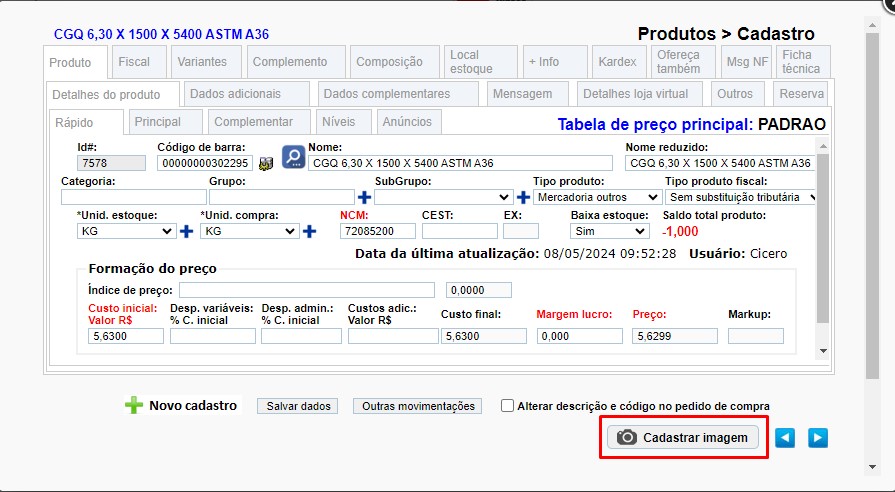
Task: Click the Nome reduzido input field
Action: coord(720,163)
